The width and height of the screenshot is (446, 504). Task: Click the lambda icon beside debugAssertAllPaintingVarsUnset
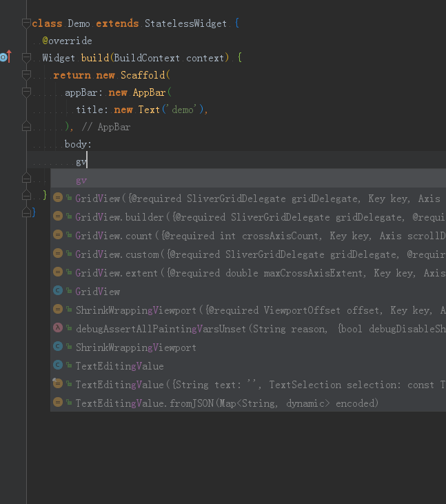click(x=58, y=328)
